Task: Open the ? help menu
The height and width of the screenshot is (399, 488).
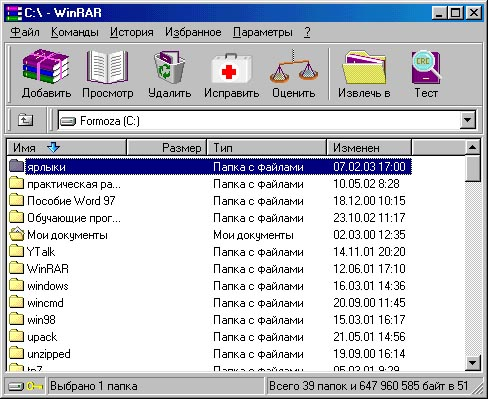Action: tap(307, 32)
